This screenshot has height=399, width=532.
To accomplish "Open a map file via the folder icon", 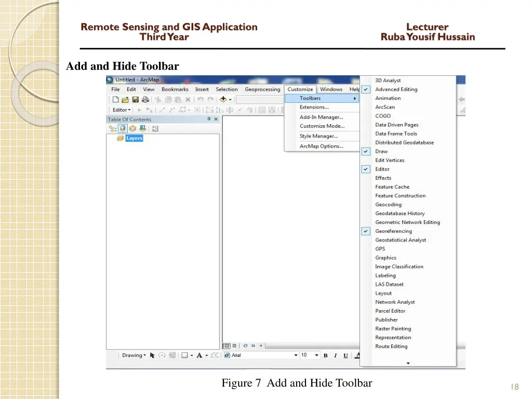I will click(125, 99).
